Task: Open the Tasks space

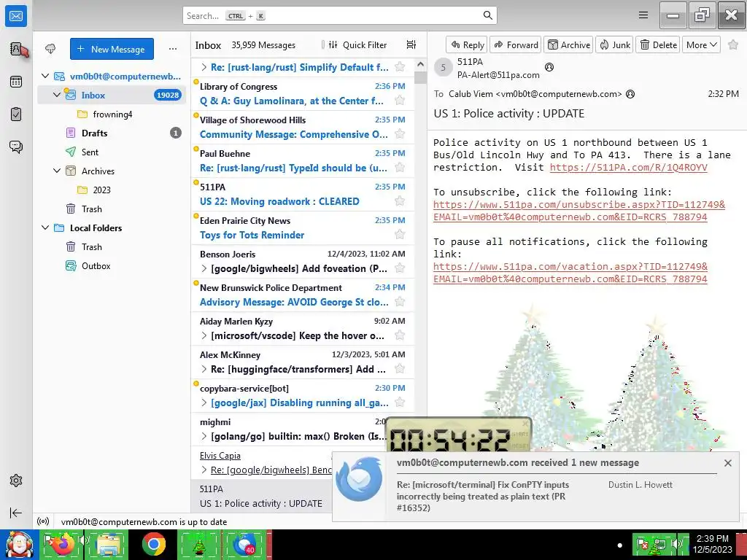Action: 16,114
